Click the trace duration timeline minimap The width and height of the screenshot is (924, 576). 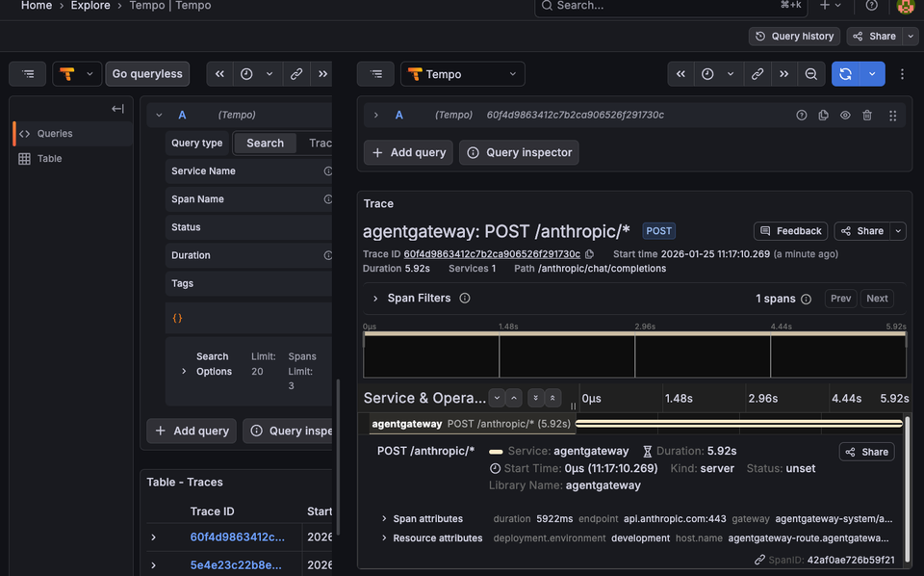pyautogui.click(x=635, y=354)
